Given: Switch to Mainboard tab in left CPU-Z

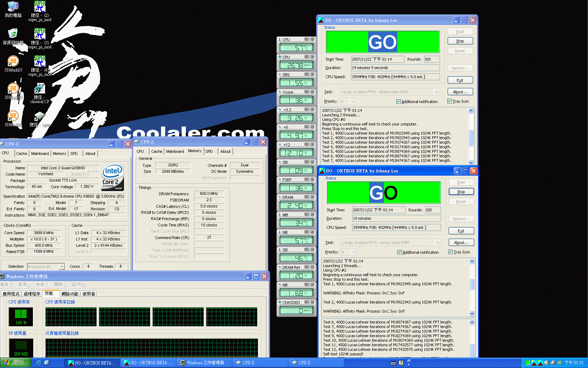Looking at the screenshot, I should [40, 154].
